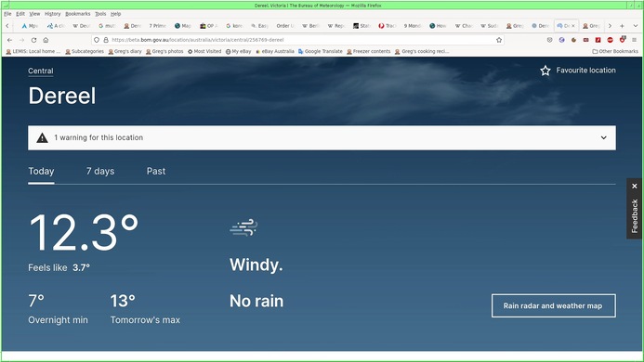Image resolution: width=644 pixels, height=362 pixels.
Task: Bookmark this page with the star
Action: (499, 40)
